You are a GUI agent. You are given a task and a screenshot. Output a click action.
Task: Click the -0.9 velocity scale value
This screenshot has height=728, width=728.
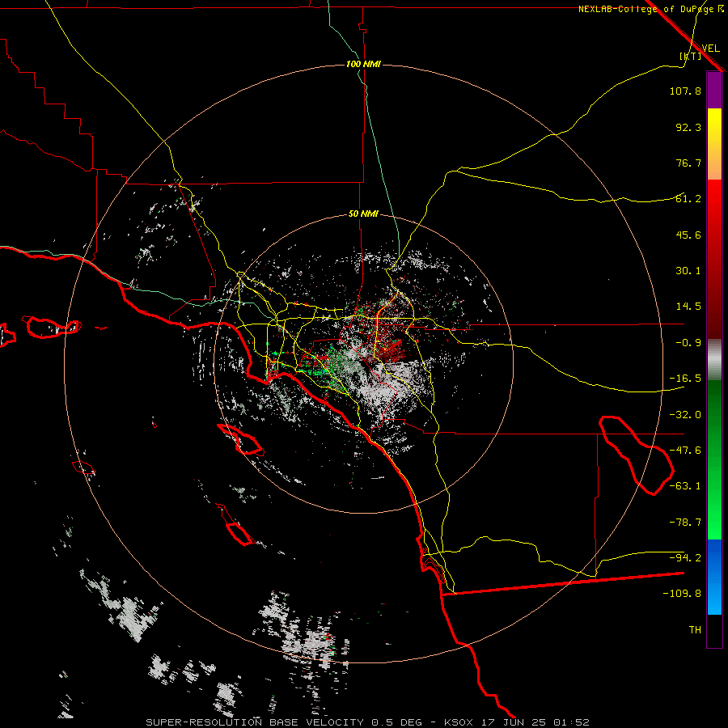(688, 343)
